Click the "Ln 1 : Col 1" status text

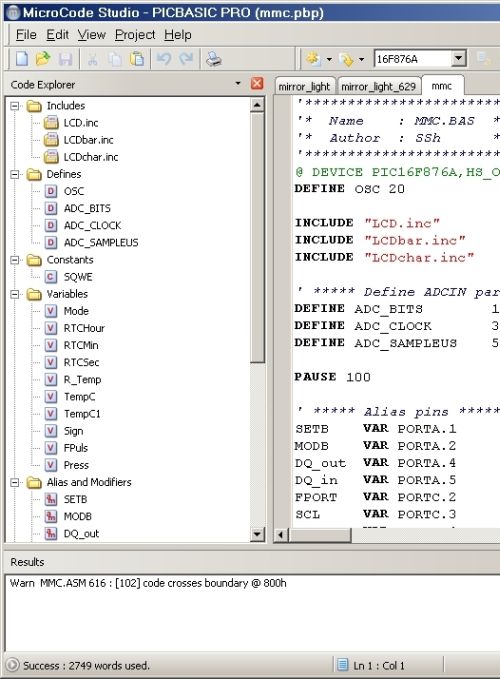(379, 665)
